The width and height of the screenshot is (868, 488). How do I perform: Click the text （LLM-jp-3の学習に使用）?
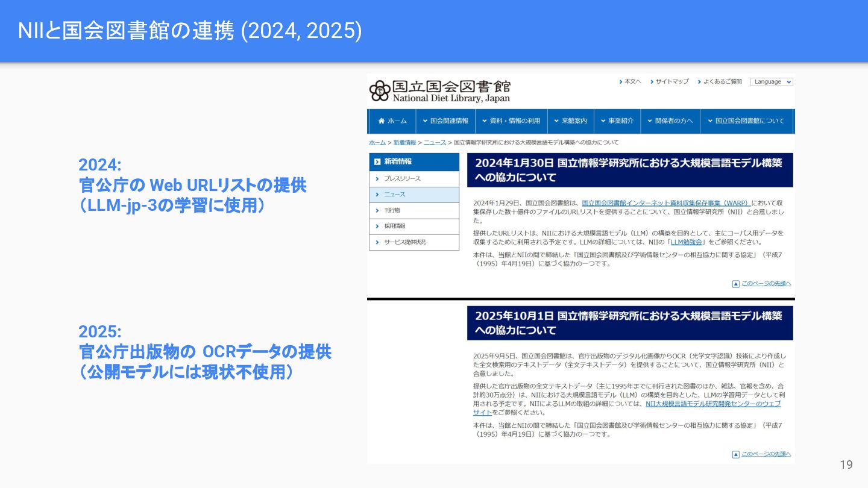(x=172, y=205)
